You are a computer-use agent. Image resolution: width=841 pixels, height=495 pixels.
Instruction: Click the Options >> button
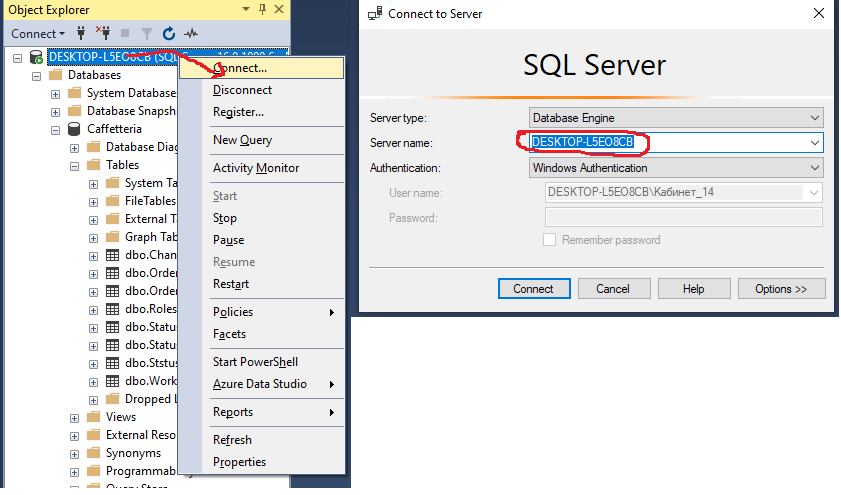click(x=781, y=289)
